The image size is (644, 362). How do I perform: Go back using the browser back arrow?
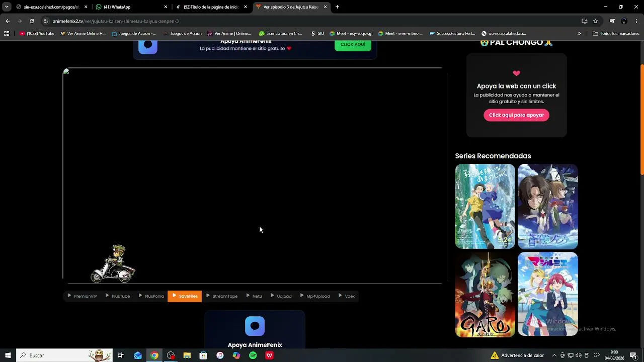pos(8,21)
